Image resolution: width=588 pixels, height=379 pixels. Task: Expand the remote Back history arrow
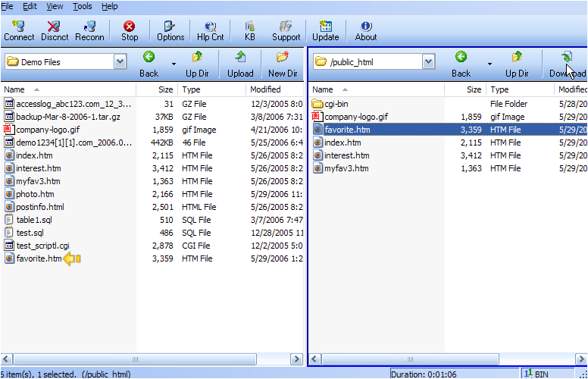click(x=489, y=64)
